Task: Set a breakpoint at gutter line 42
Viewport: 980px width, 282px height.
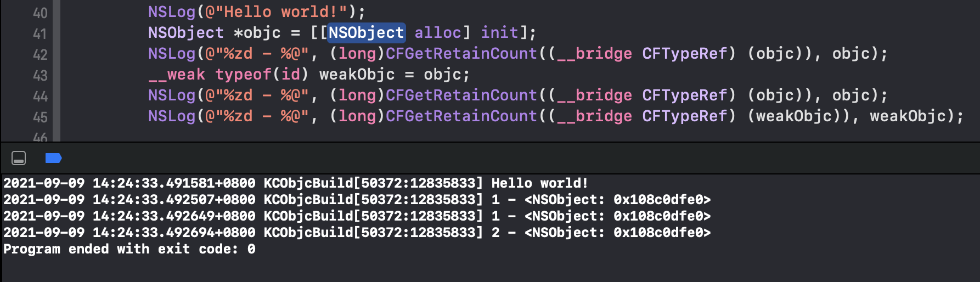Action: tap(40, 54)
